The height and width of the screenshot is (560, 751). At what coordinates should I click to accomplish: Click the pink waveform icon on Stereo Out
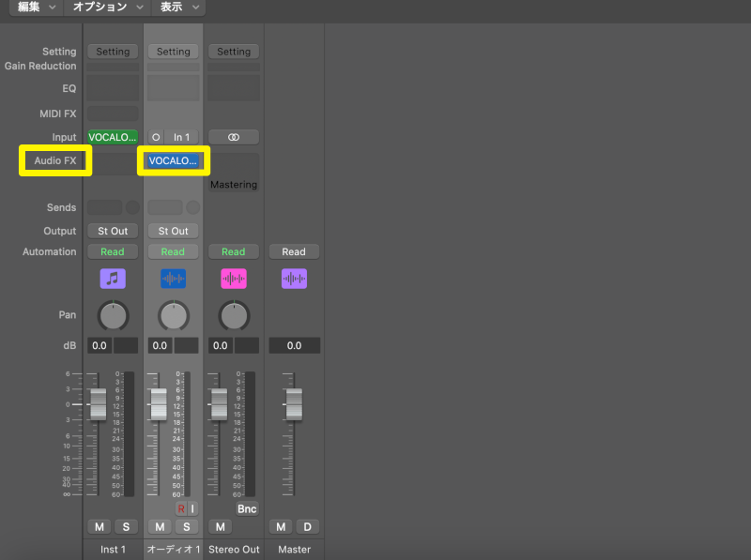[234, 279]
